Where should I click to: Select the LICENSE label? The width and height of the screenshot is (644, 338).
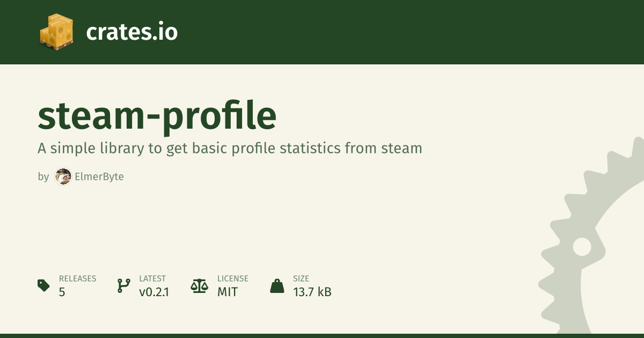233,278
